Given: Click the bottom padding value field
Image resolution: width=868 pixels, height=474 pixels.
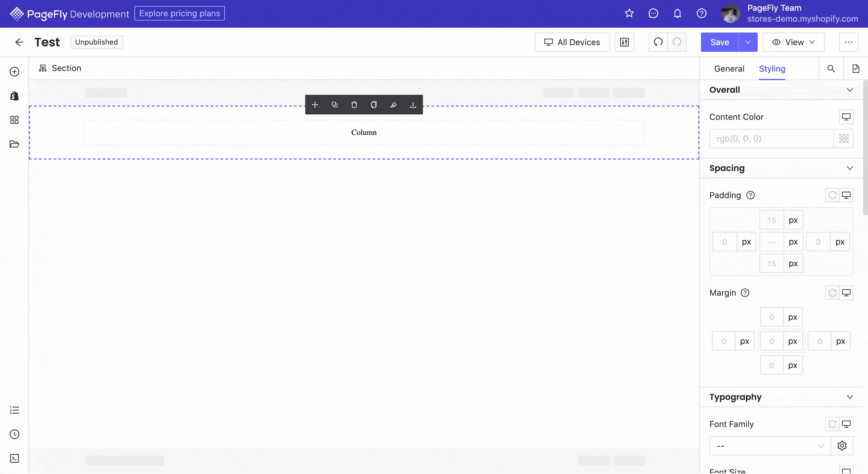Looking at the screenshot, I should pos(772,264).
